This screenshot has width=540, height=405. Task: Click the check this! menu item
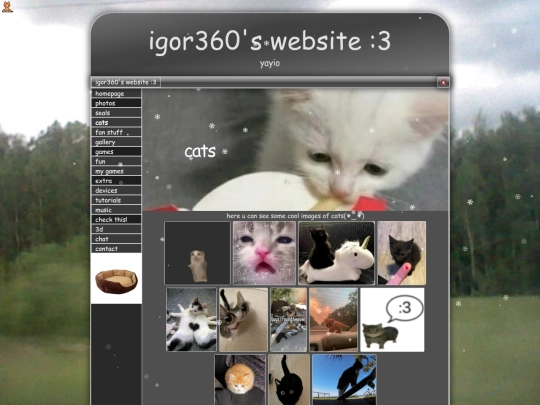(x=116, y=219)
